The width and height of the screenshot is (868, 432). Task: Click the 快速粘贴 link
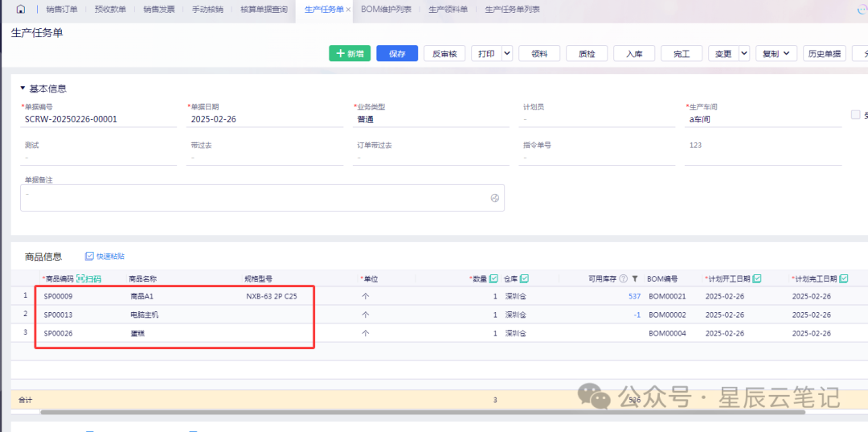[110, 257]
